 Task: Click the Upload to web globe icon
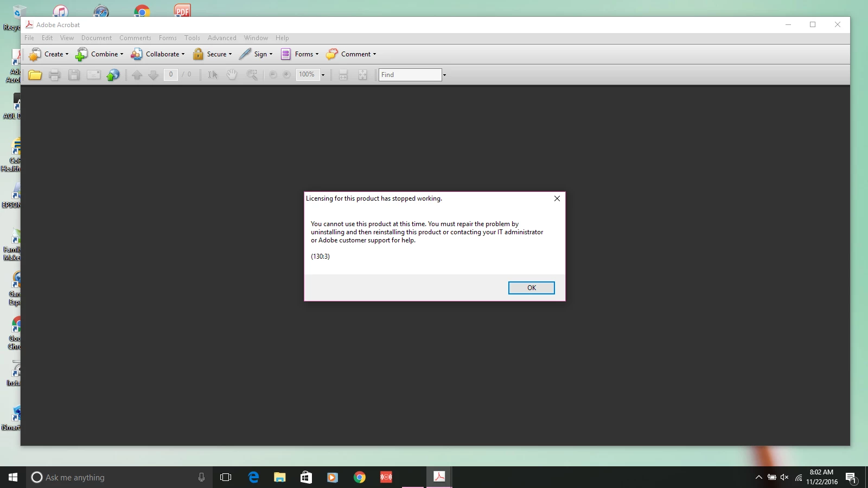click(x=113, y=75)
